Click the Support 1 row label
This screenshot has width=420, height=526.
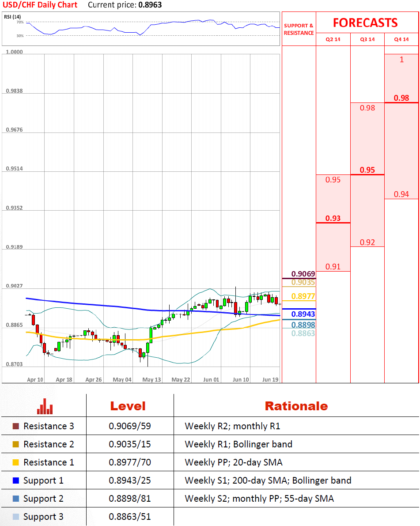[x=43, y=481]
